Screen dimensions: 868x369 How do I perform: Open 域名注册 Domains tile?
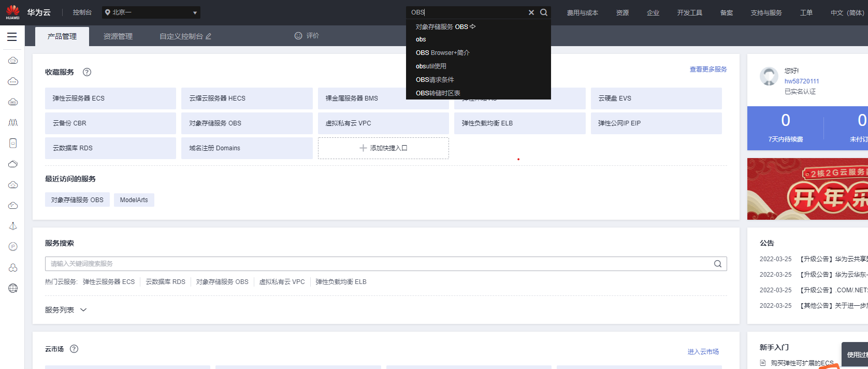(247, 148)
